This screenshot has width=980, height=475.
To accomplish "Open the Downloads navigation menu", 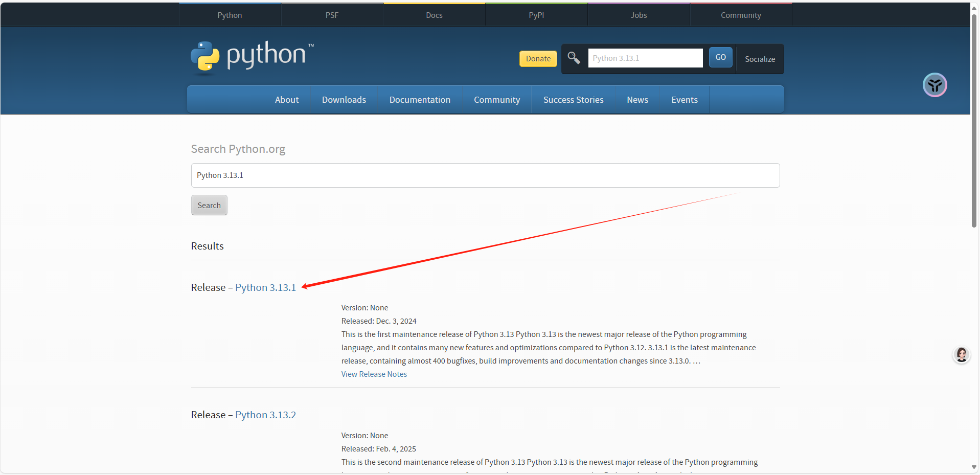I will pyautogui.click(x=344, y=100).
